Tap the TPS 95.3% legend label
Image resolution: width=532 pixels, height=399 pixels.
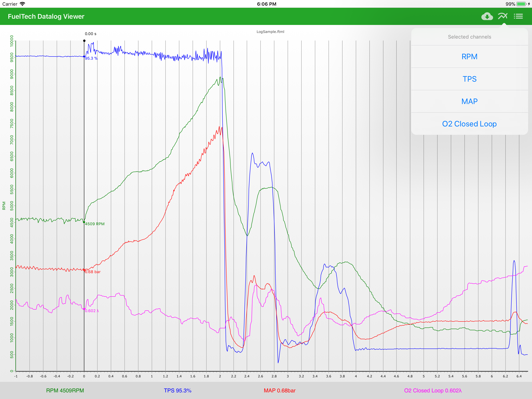tap(177, 390)
